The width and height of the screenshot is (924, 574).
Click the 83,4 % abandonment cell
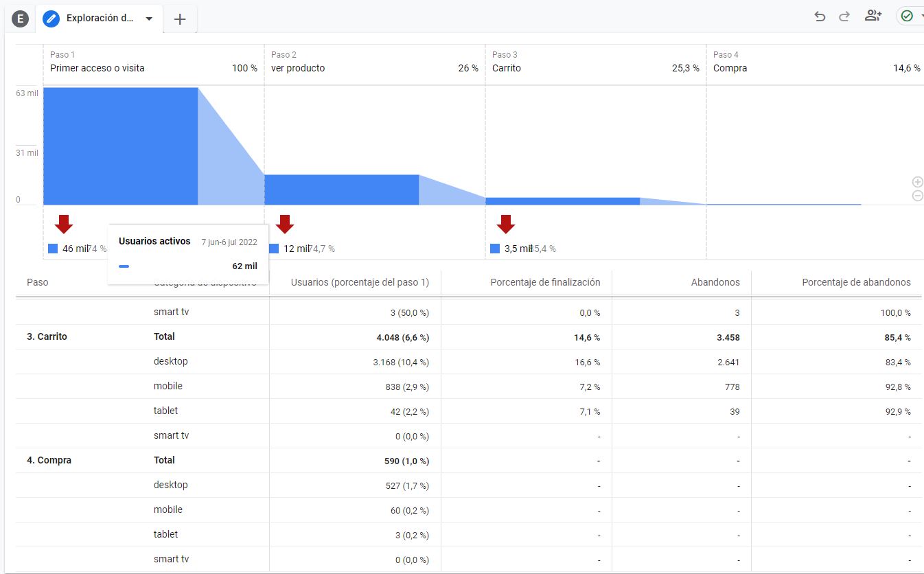point(898,362)
